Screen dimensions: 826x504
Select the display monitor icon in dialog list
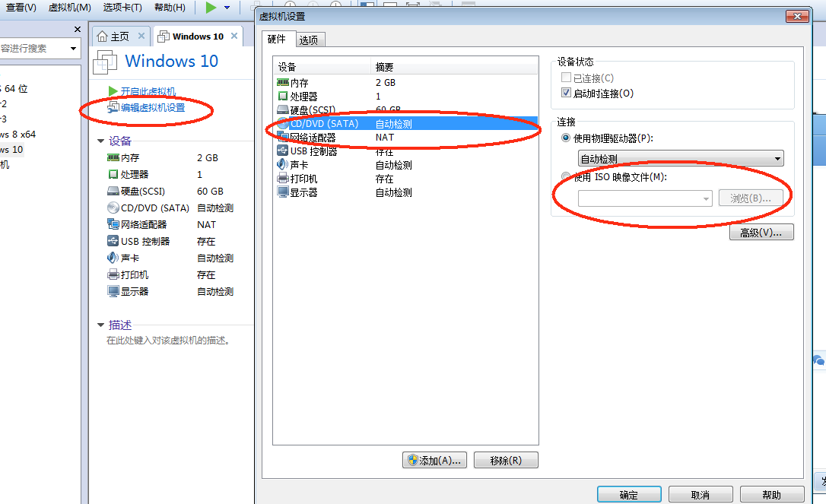(x=283, y=192)
